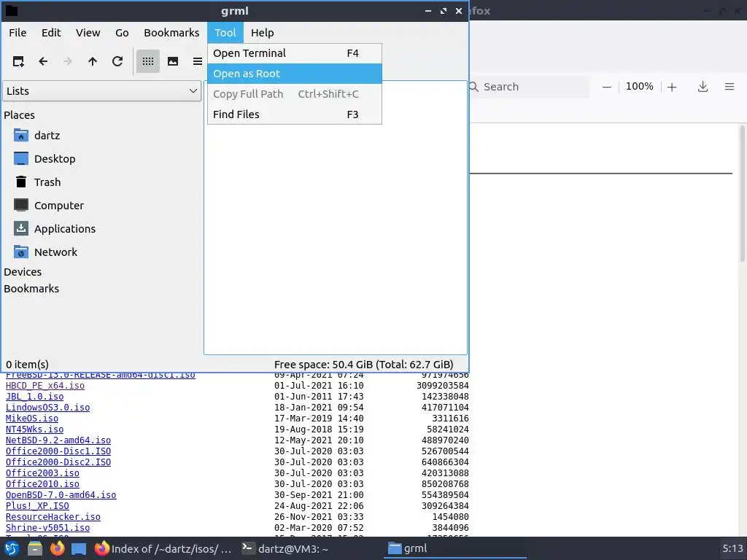The width and height of the screenshot is (747, 560).
Task: Open Firefox downloads arrow icon
Action: (x=703, y=87)
